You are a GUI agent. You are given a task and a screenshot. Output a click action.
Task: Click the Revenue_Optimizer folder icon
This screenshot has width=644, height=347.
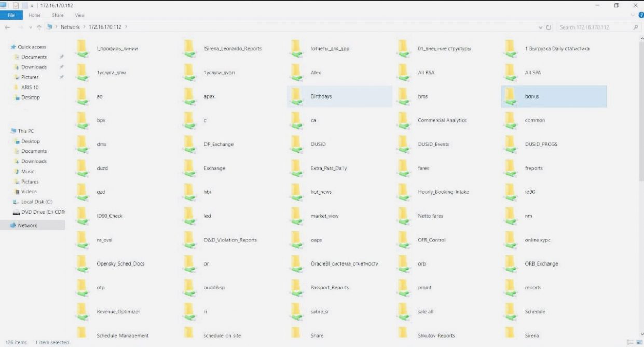(x=82, y=312)
